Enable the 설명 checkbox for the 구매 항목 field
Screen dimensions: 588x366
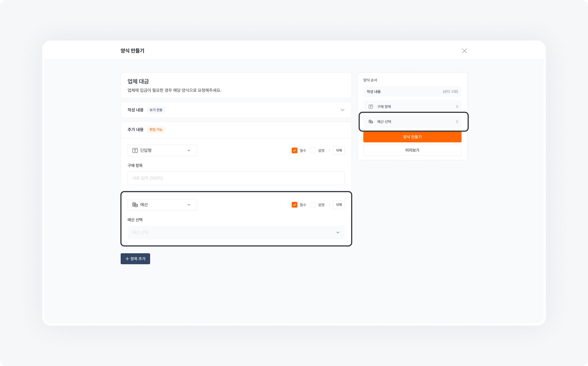pos(313,150)
